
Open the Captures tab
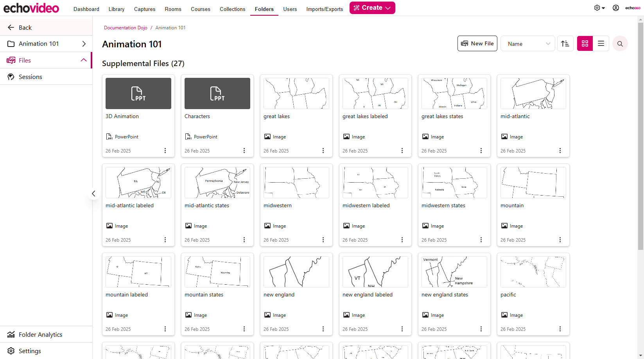145,9
